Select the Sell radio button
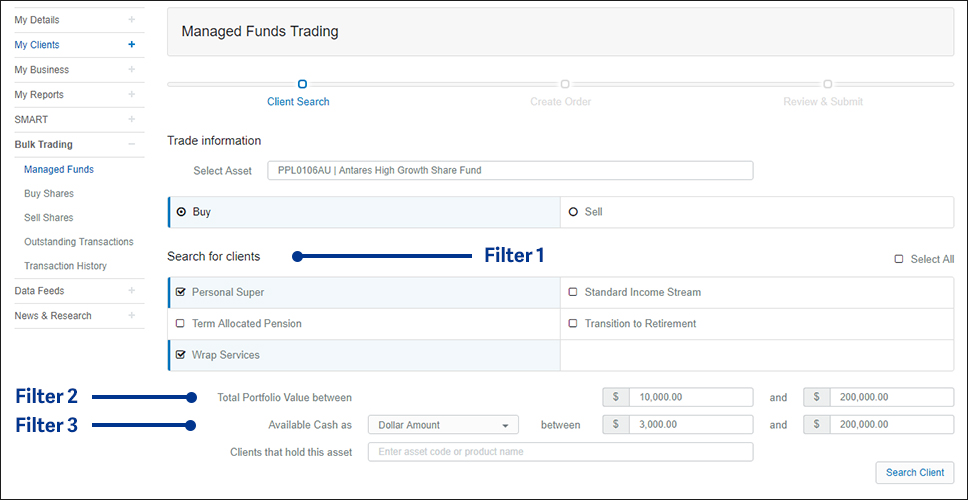 (x=573, y=212)
